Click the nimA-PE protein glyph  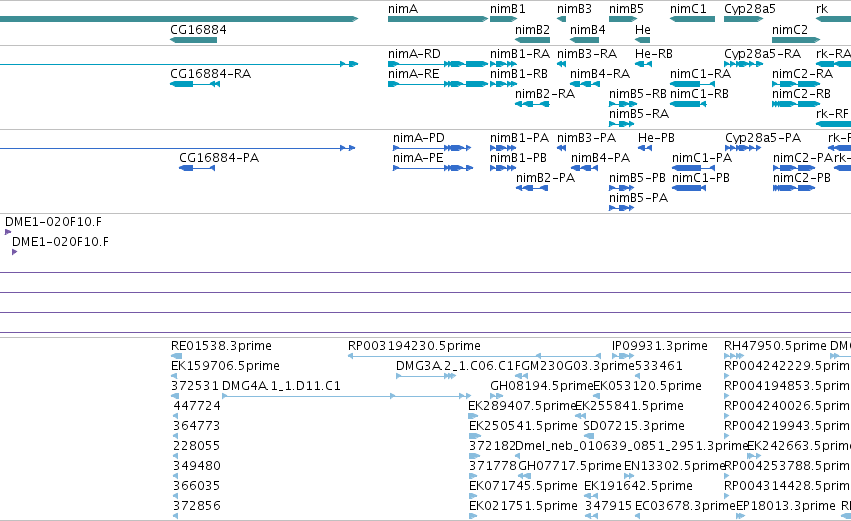pyautogui.click(x=433, y=168)
